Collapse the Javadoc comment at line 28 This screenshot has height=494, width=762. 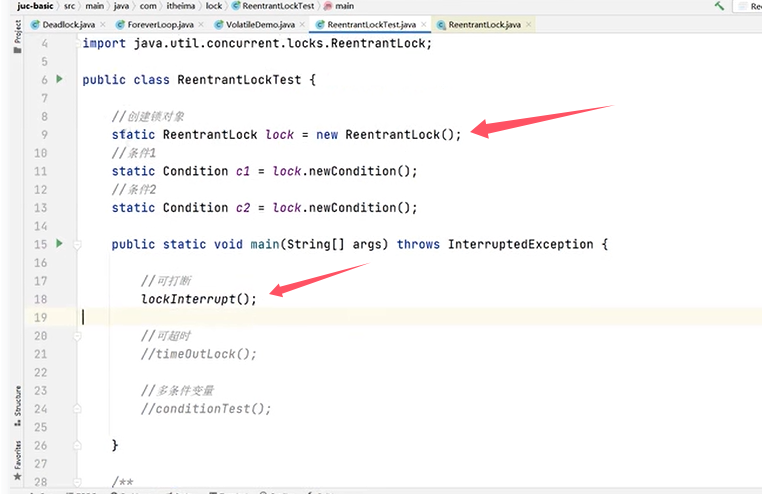(77, 482)
